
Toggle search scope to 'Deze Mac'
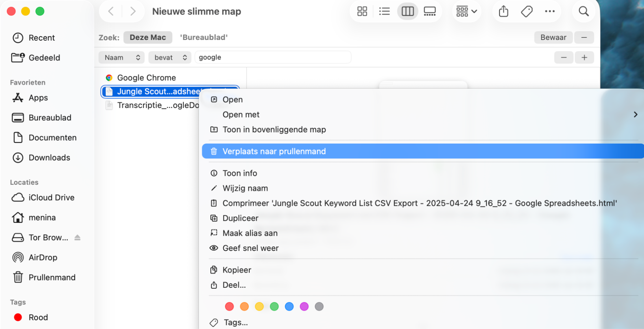tap(148, 37)
